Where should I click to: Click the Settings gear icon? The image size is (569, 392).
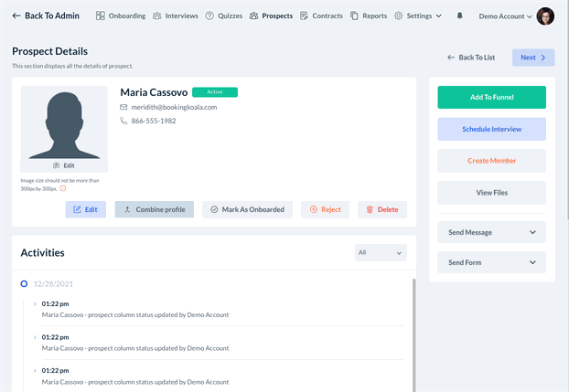click(x=399, y=16)
